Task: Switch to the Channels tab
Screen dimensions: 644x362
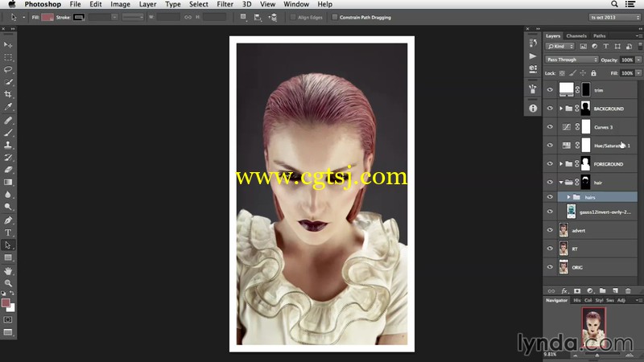Action: pyautogui.click(x=576, y=35)
